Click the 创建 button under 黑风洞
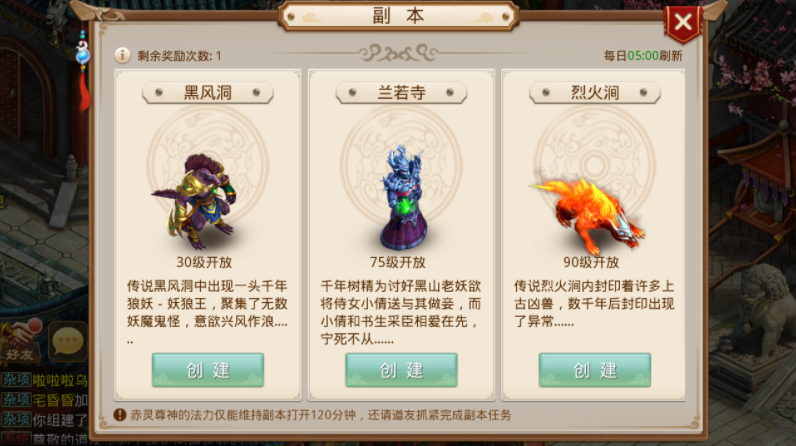796x446 pixels. tap(208, 370)
